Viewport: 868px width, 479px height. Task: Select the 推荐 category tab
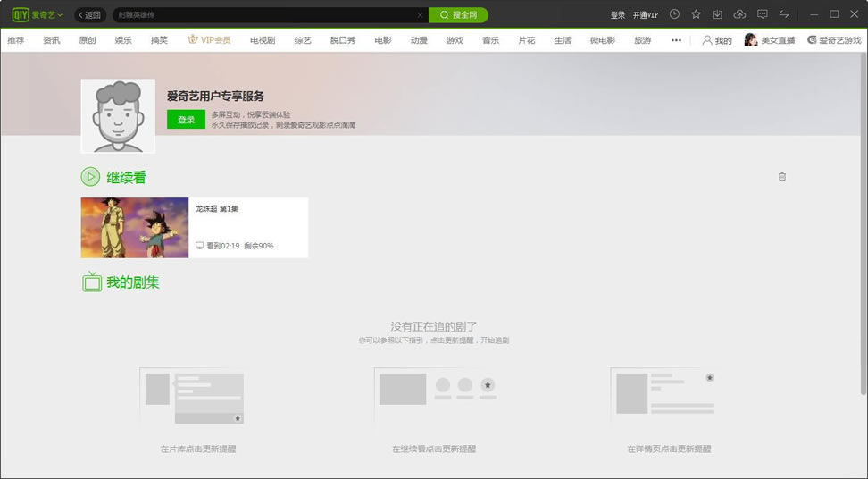point(15,40)
